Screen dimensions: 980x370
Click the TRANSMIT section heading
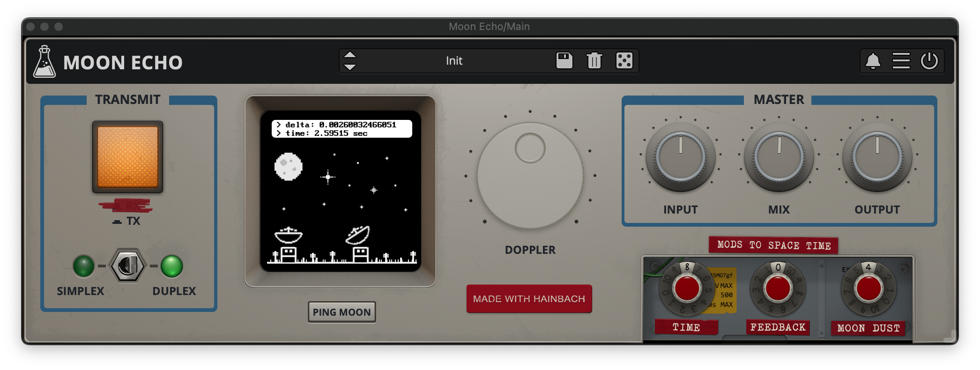(128, 100)
